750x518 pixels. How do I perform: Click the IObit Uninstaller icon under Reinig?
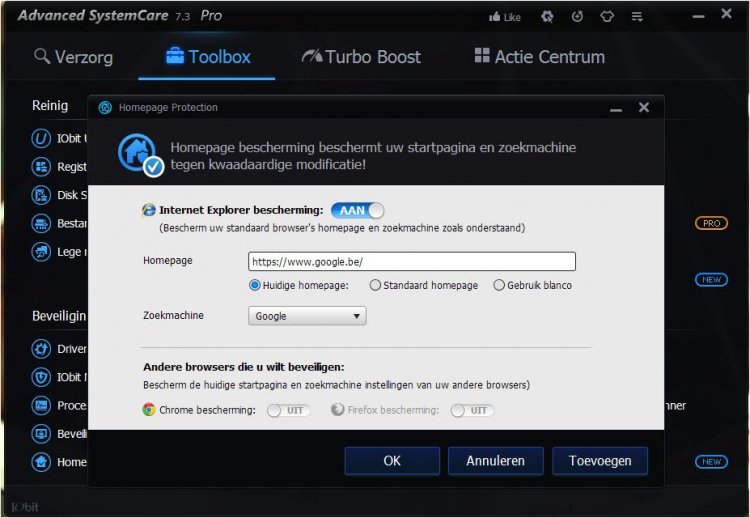tap(41, 139)
